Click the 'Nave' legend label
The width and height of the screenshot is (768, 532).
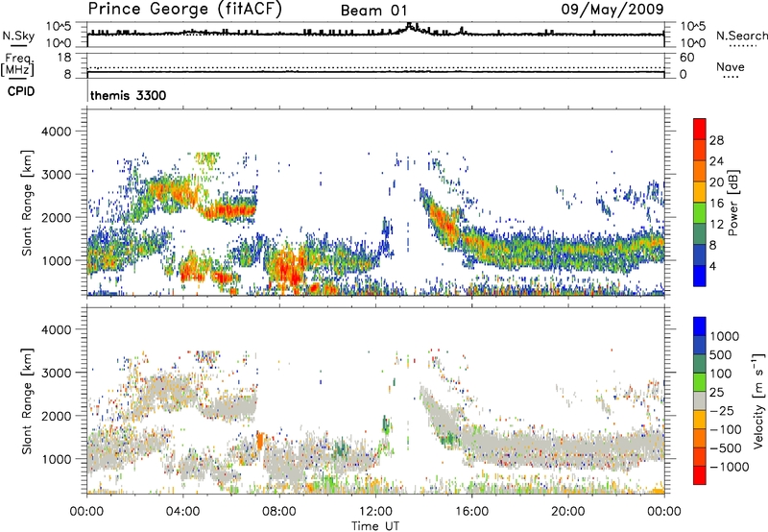click(731, 66)
